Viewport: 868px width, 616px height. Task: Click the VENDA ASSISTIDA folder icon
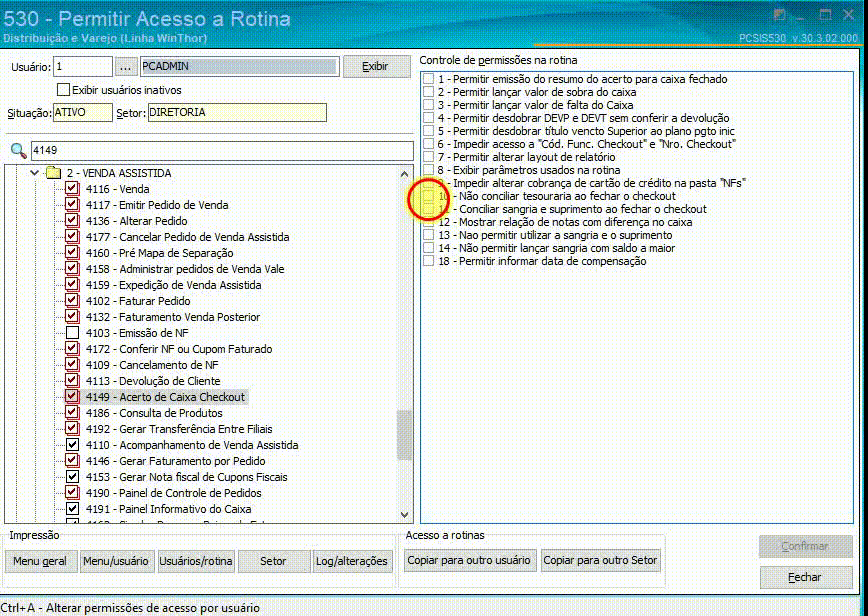(53, 173)
